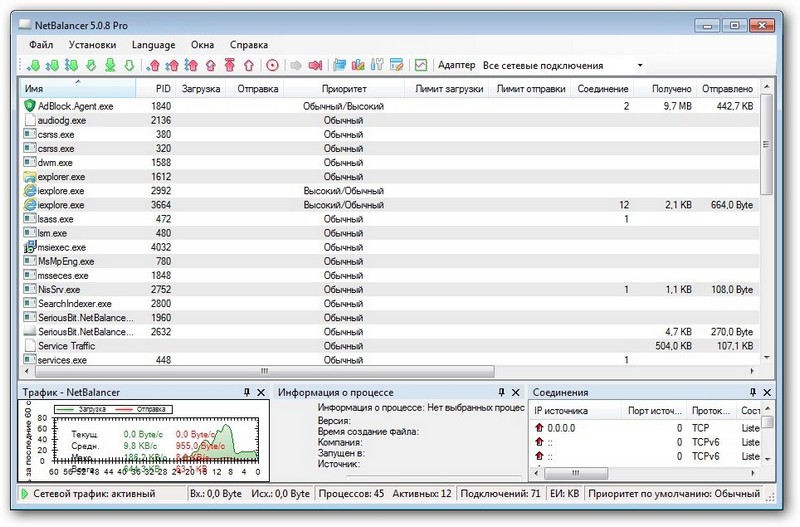Screen dimensions: 800x527
Task: Click outlined red upload limit arrow
Action: pos(249,65)
